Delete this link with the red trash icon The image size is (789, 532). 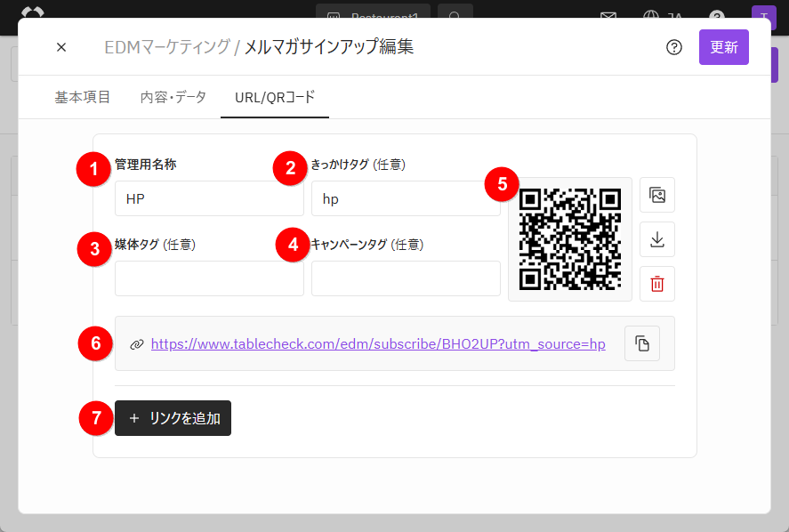657,284
